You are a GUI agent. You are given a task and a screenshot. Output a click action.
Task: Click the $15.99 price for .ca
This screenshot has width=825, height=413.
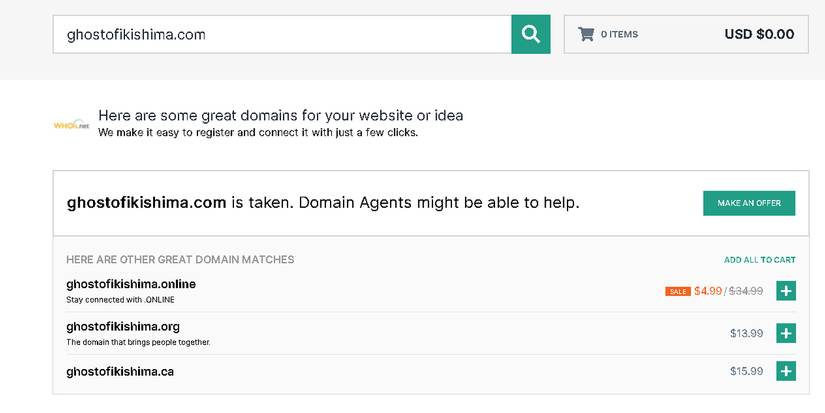point(746,371)
